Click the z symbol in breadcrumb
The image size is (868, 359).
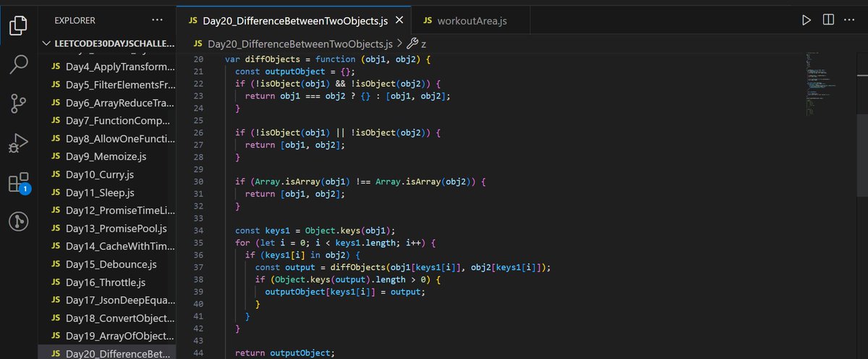[417, 43]
